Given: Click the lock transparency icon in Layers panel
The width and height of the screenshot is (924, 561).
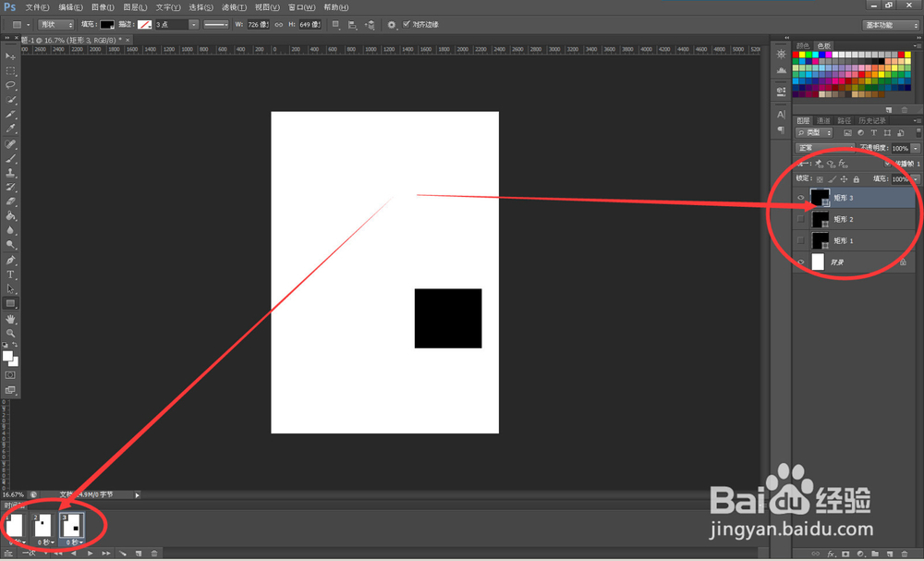Looking at the screenshot, I should pyautogui.click(x=819, y=178).
